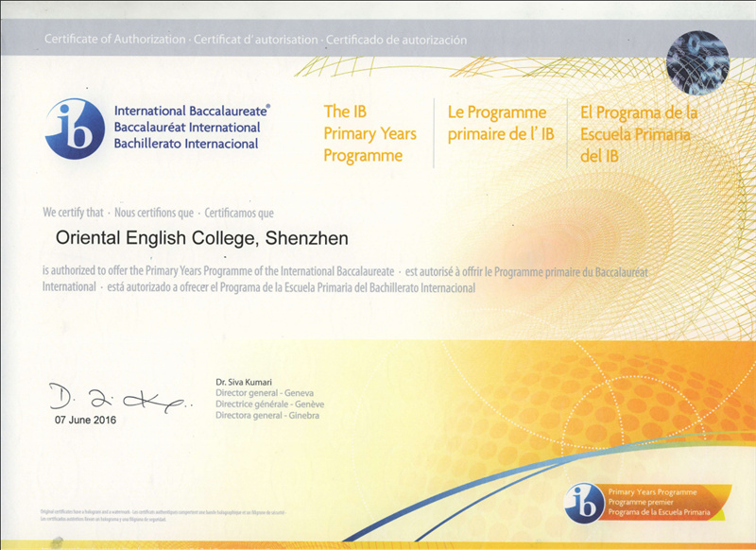
Task: Click the fine print about original certificates' hologram
Action: tap(163, 515)
